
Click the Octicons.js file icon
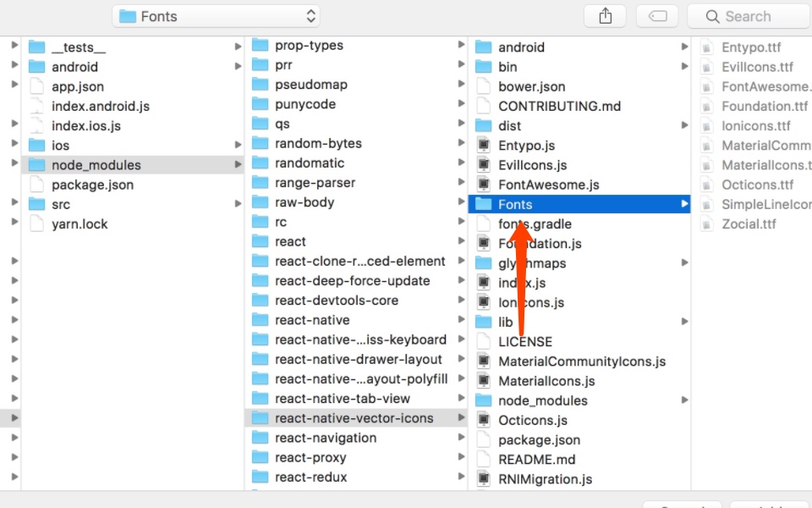483,421
